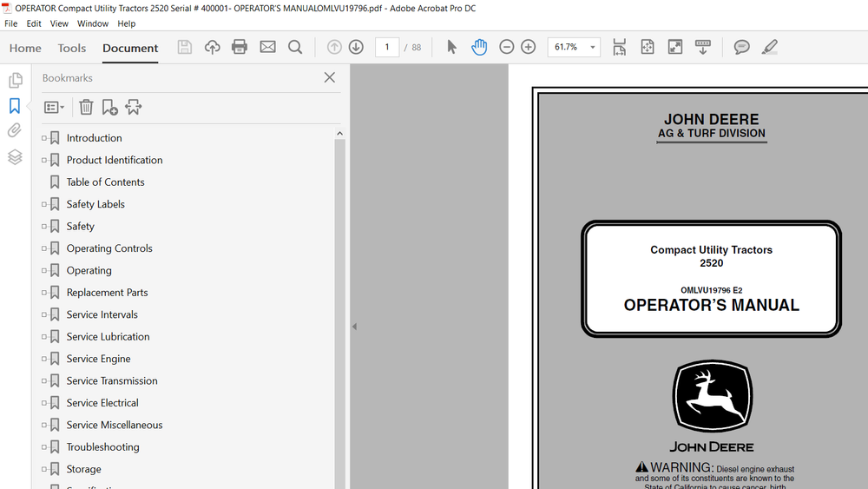The height and width of the screenshot is (489, 868).
Task: Open the Find text magnifier icon
Action: click(x=295, y=47)
